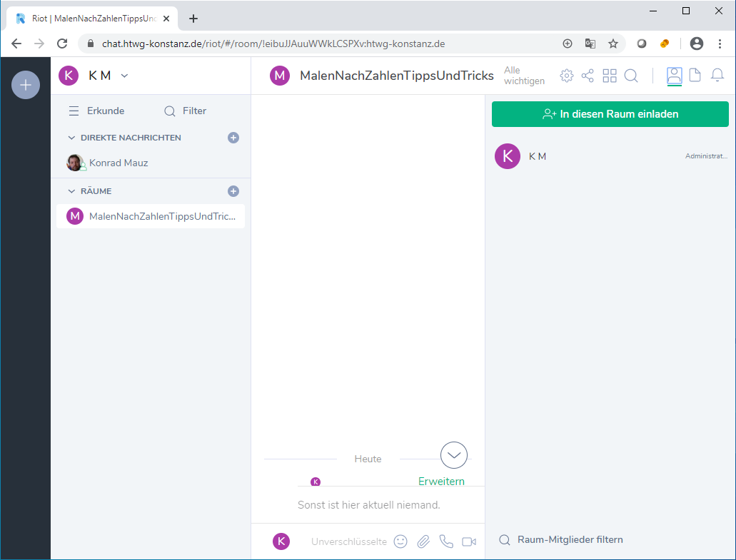The image size is (736, 560).
Task: Jump to latest messages arrow
Action: (454, 455)
